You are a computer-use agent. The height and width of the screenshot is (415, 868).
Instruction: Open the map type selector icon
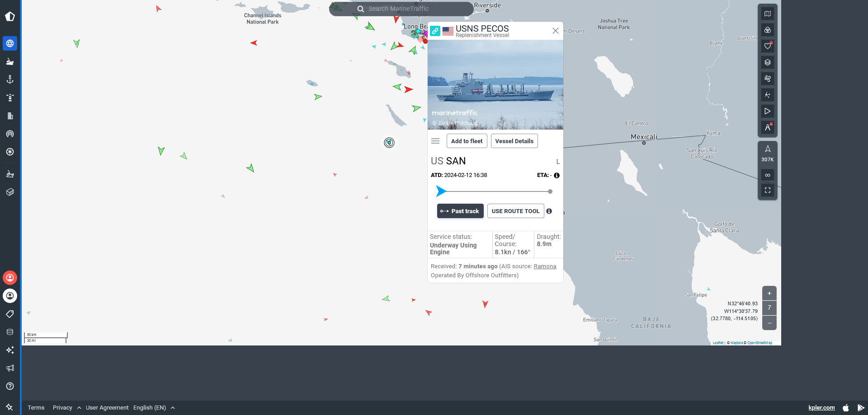[x=768, y=14]
